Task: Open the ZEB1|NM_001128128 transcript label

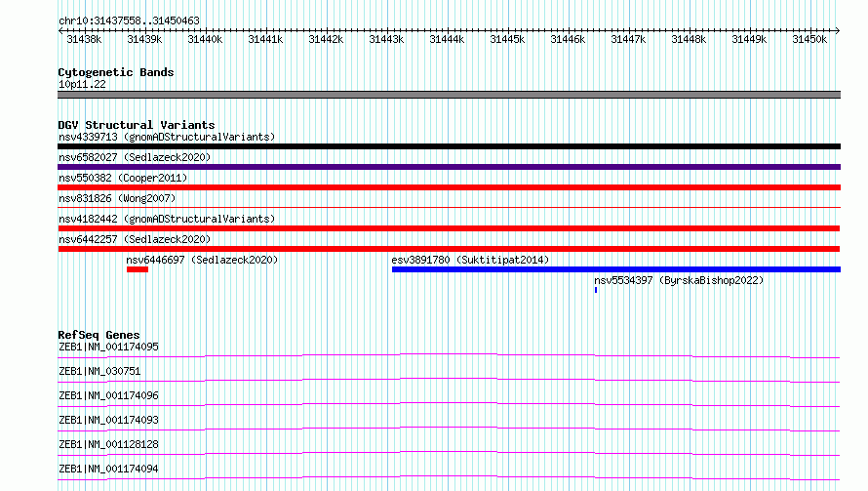Action: [108, 444]
